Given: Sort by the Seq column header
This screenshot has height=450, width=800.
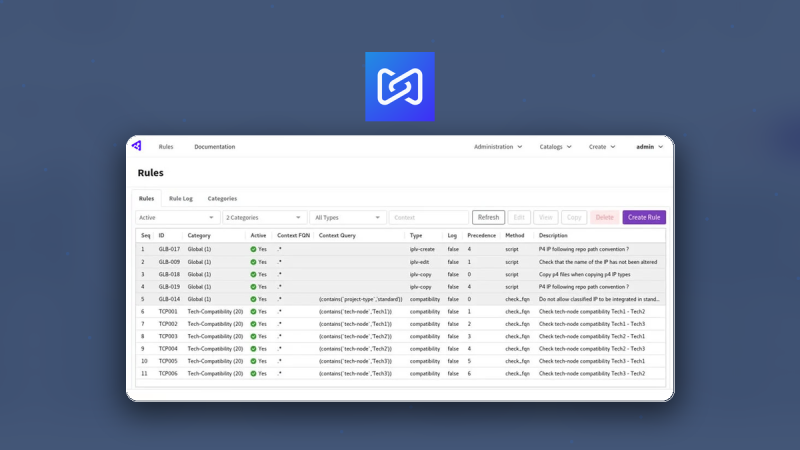Looking at the screenshot, I should [x=145, y=236].
